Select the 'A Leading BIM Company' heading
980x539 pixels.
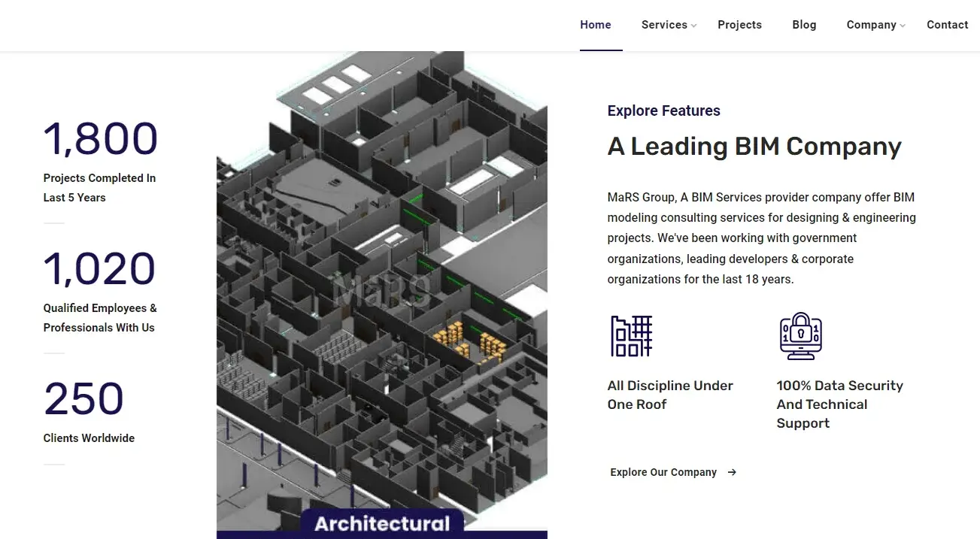(x=754, y=147)
